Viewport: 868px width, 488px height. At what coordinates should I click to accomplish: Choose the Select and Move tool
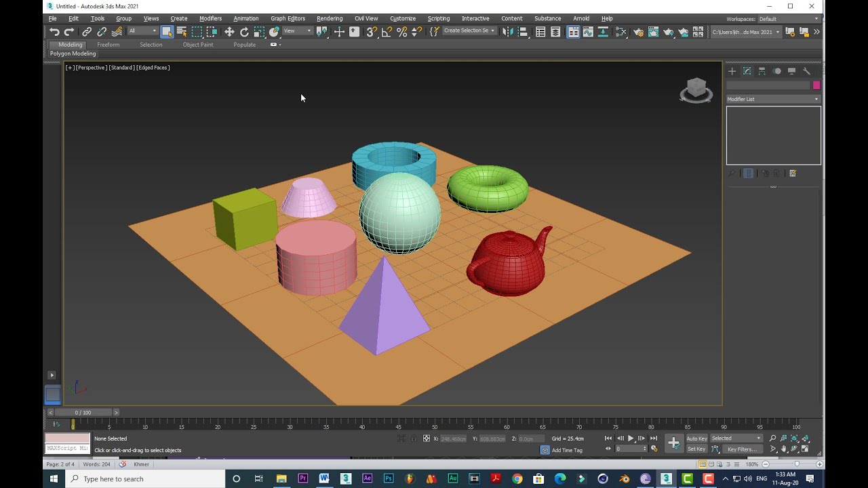(229, 32)
